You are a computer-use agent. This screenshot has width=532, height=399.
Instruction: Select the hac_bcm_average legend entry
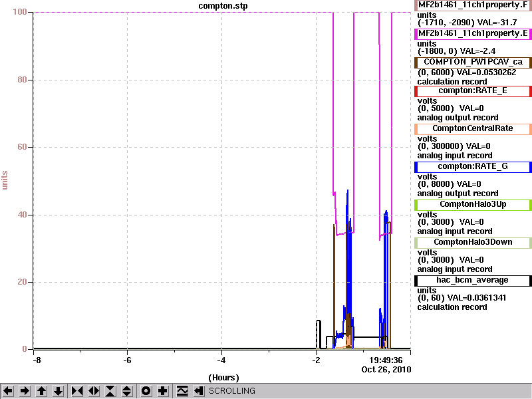(x=473, y=281)
